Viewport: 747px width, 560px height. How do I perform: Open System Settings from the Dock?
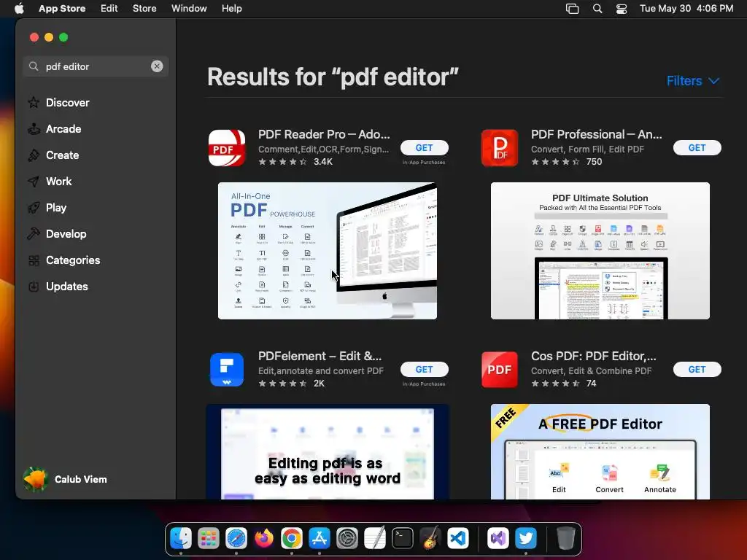click(347, 539)
